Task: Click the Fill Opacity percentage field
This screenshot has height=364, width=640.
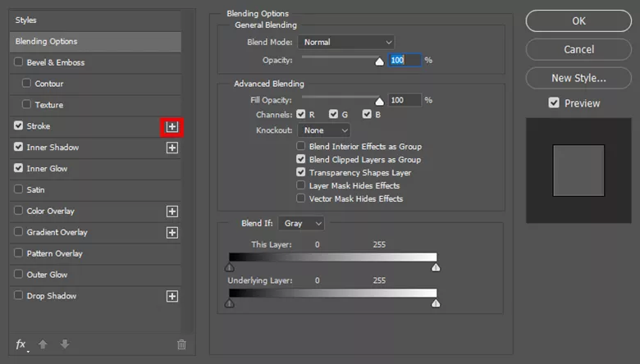Action: pos(405,100)
